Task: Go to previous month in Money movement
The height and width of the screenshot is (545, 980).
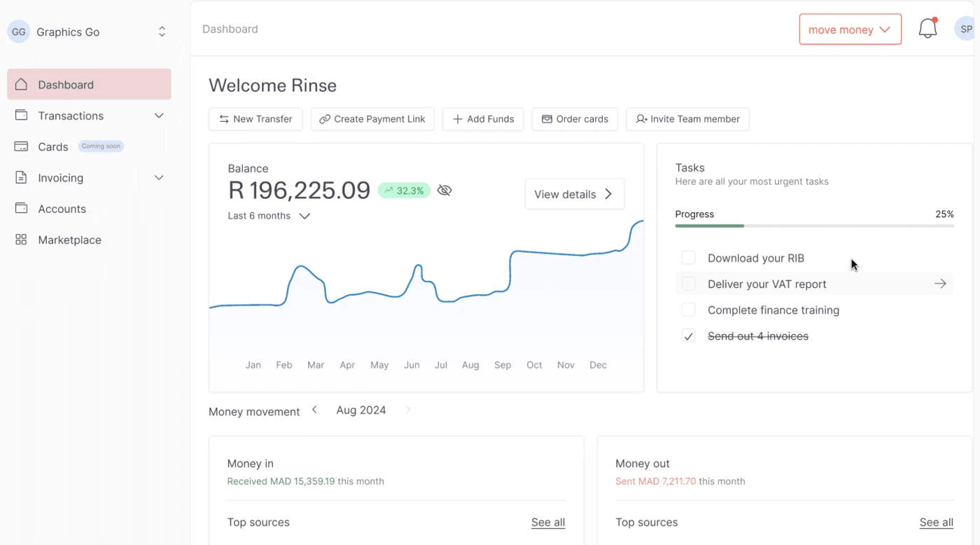Action: [314, 410]
